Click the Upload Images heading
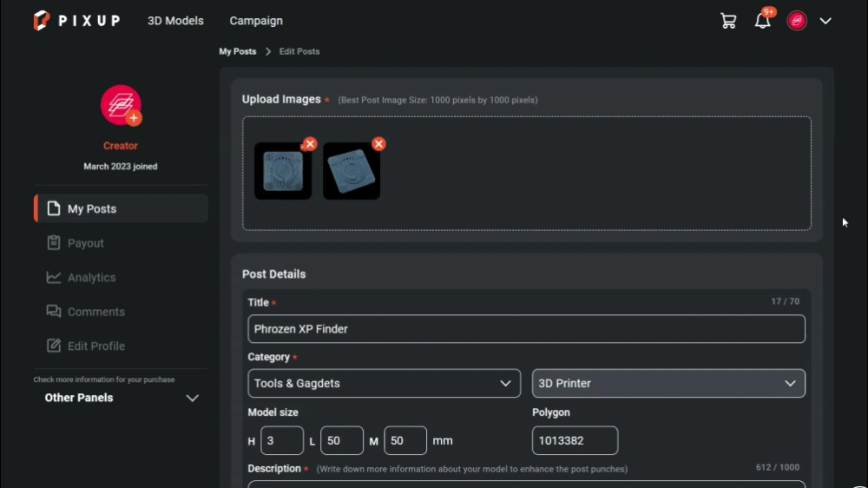This screenshot has width=868, height=488. point(281,99)
